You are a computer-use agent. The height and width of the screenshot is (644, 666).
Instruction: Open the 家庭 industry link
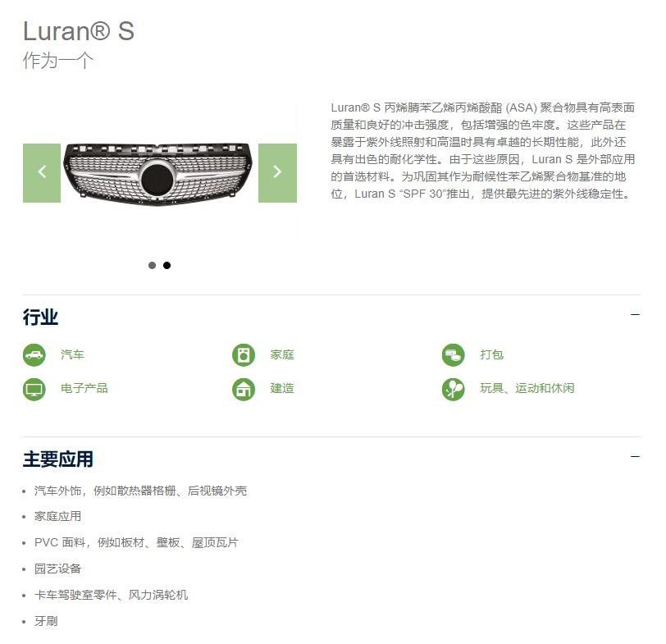tap(282, 354)
